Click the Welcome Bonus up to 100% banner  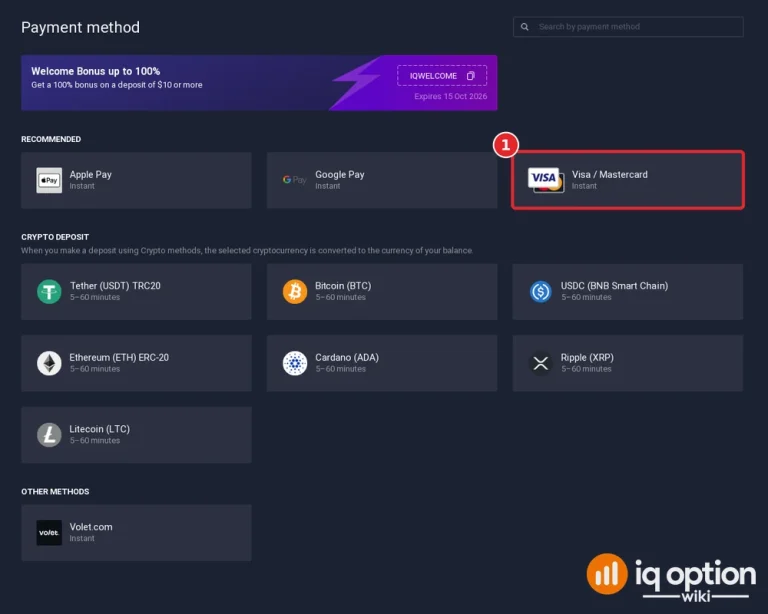(x=259, y=83)
